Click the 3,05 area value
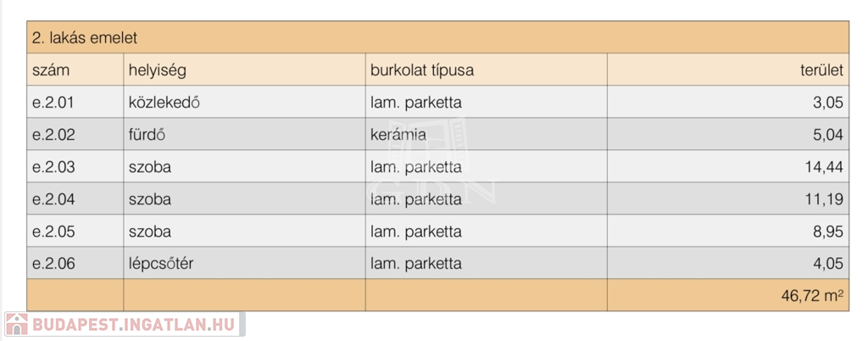 pos(826,103)
